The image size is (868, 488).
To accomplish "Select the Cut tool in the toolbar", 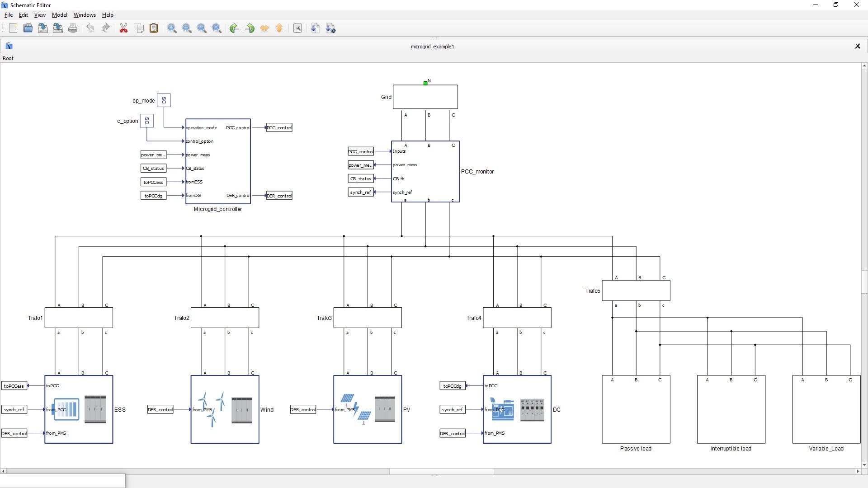I will (x=123, y=28).
